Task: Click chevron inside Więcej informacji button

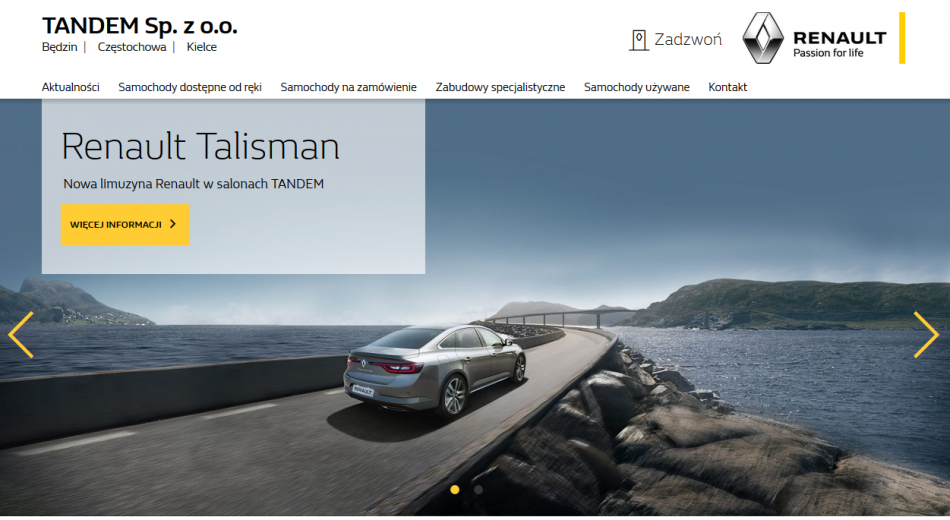Action: tap(173, 224)
